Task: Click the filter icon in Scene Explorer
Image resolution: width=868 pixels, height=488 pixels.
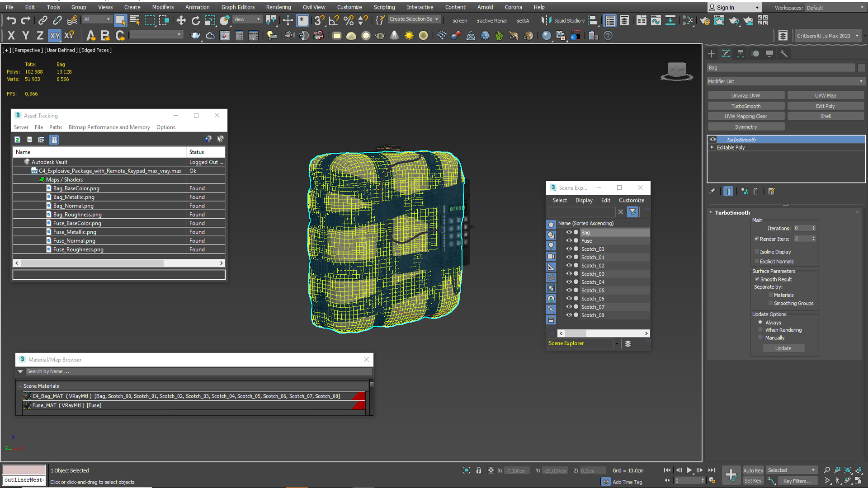Action: click(x=632, y=212)
